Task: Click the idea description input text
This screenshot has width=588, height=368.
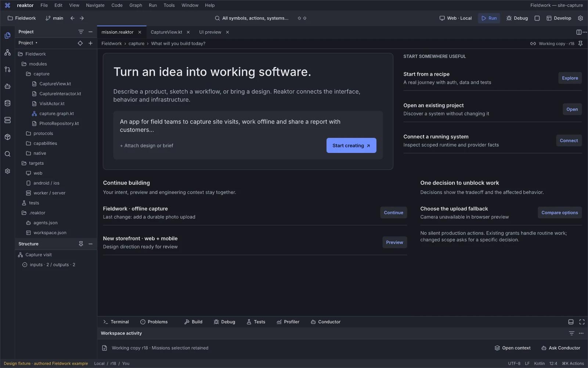Action: coord(230,126)
